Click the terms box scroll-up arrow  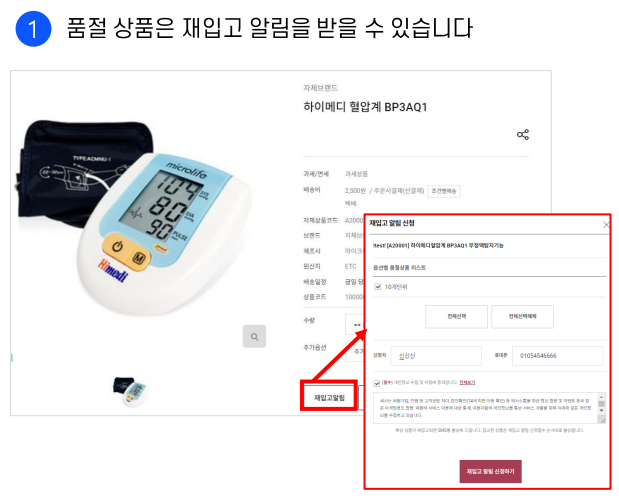pyautogui.click(x=601, y=396)
